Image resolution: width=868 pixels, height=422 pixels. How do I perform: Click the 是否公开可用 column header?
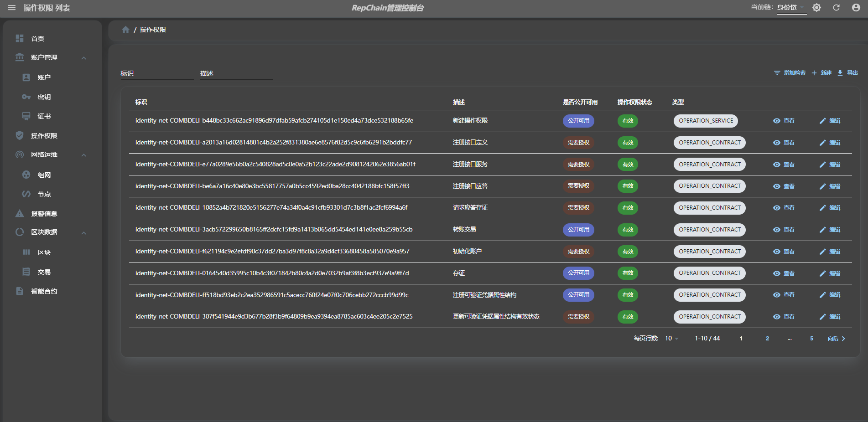(580, 102)
